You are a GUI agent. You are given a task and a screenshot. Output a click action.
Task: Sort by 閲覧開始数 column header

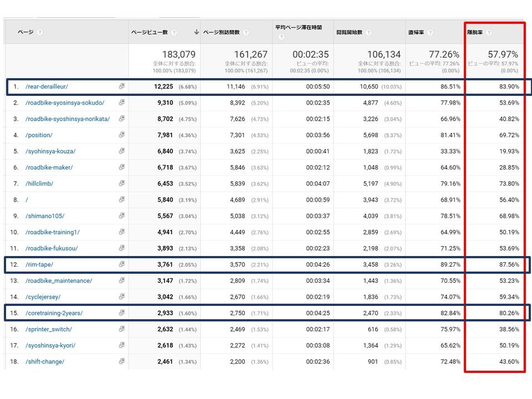coord(350,32)
